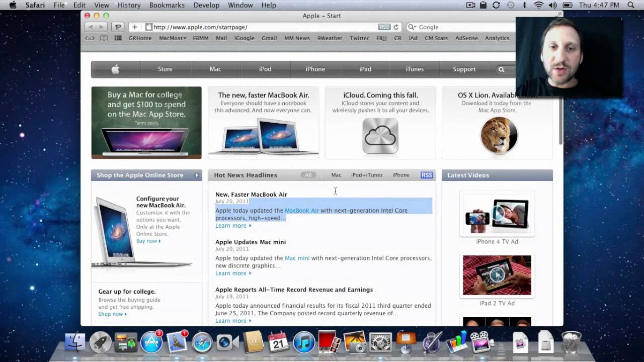Open the File menu
Screen dimensions: 644x362
(x=59, y=5)
